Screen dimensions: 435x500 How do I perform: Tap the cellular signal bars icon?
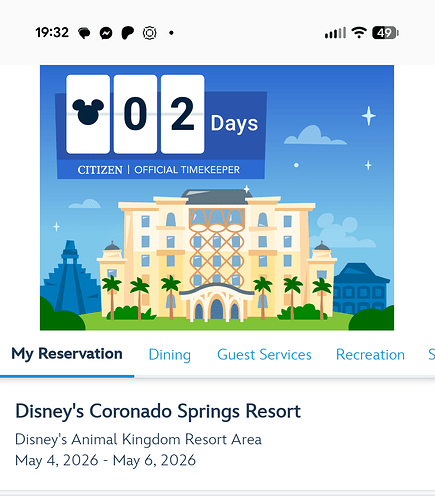pyautogui.click(x=335, y=33)
